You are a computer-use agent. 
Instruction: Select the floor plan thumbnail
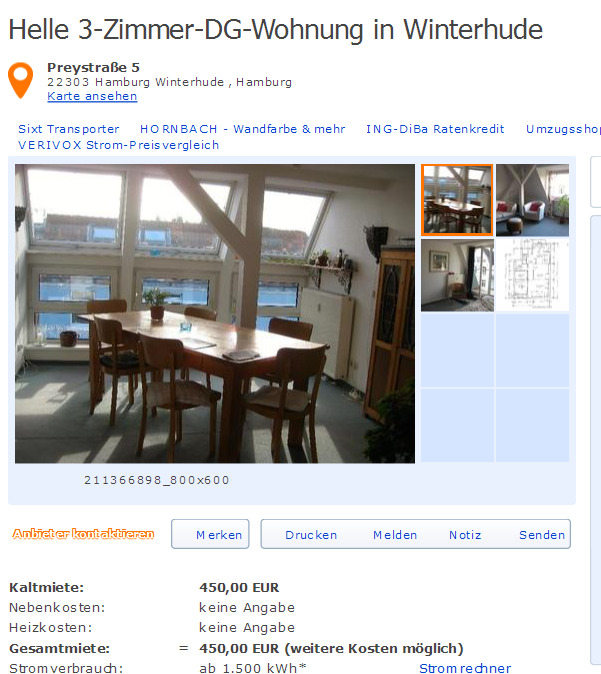(x=533, y=275)
